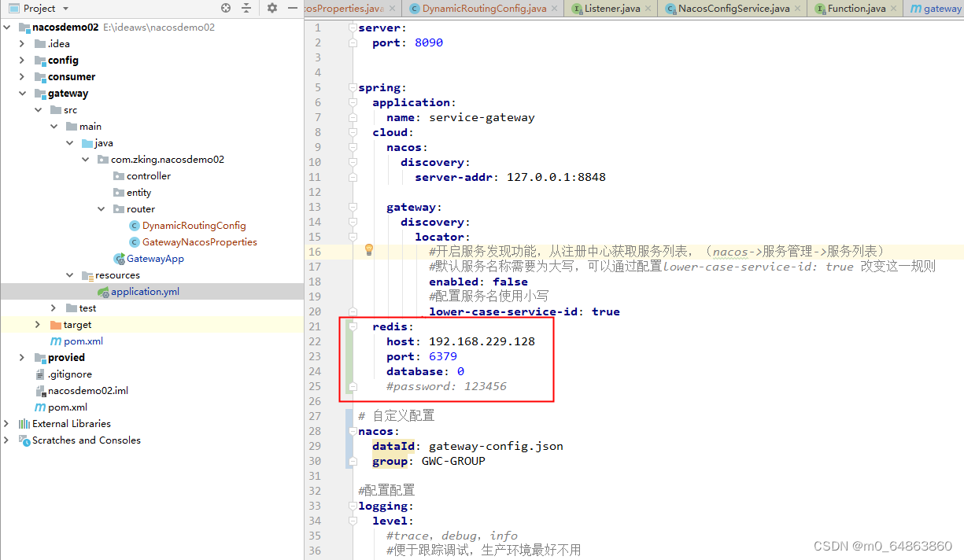Select the nacosdemo02 root project node

click(x=65, y=28)
